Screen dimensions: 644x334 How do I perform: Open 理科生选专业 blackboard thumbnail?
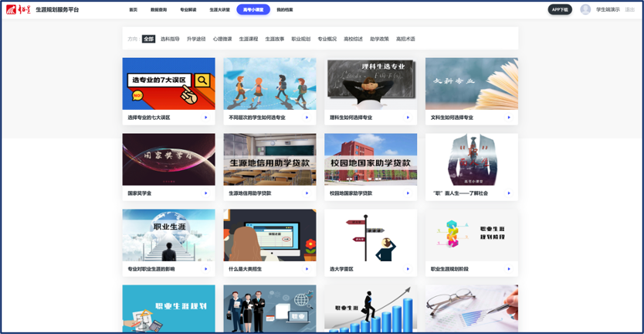pos(371,83)
